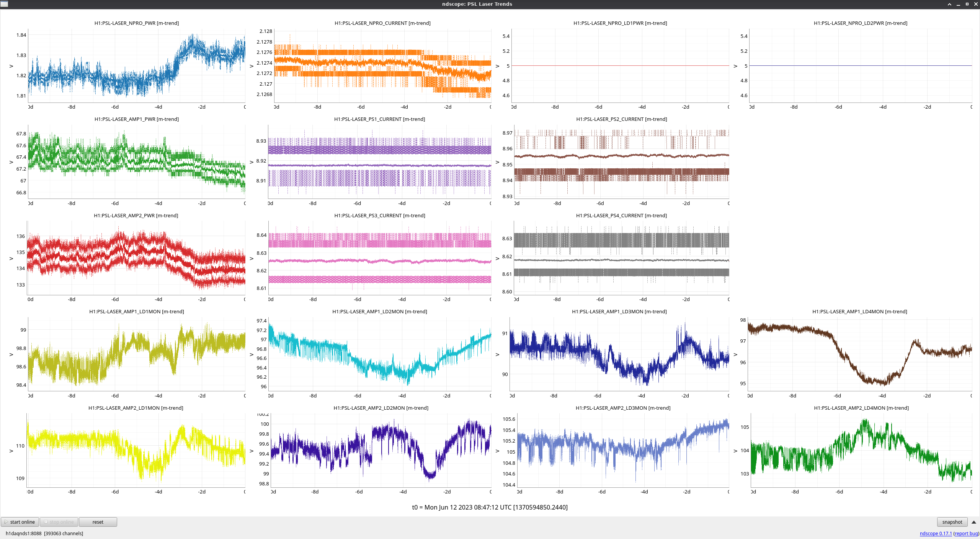
Task: Select the AMP1_PWR green plot area
Action: (136, 161)
